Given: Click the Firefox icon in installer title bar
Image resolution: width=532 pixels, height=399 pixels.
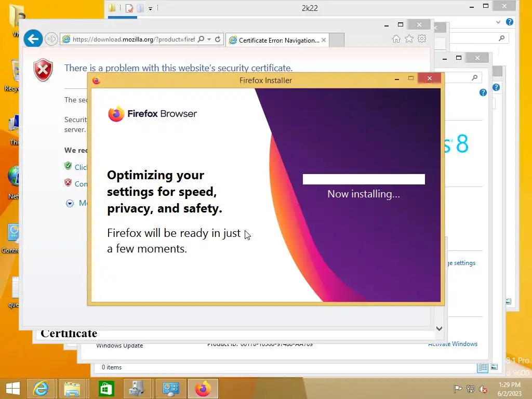Looking at the screenshot, I should click(x=96, y=81).
